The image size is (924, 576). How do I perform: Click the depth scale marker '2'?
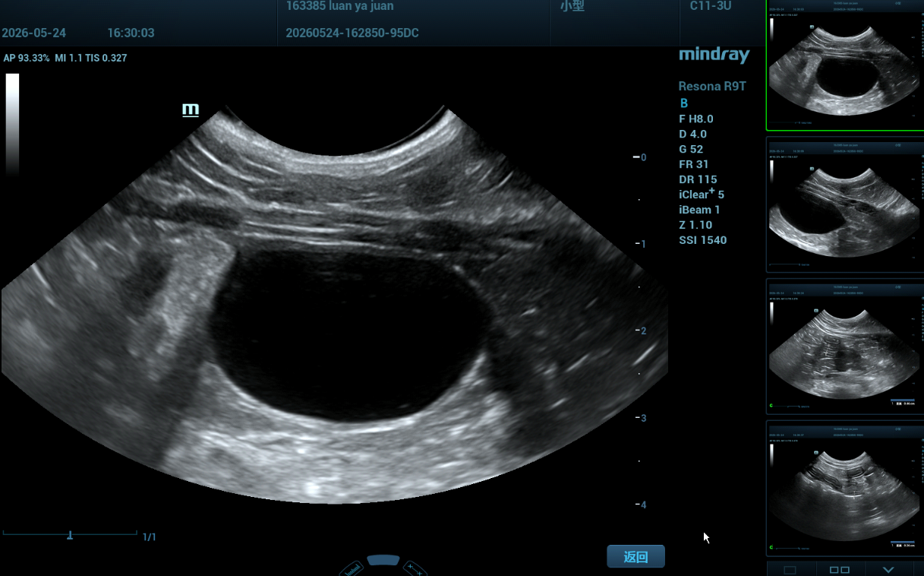[x=643, y=331]
